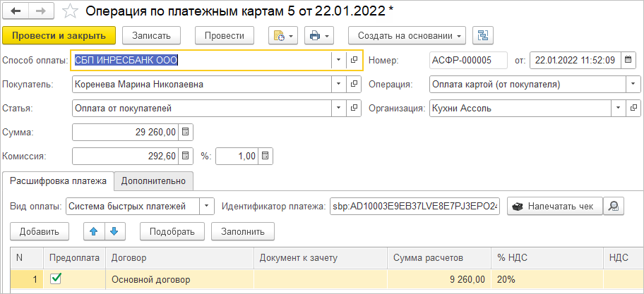Select the Расшифровка платежа tab
644x294 pixels.
point(58,181)
